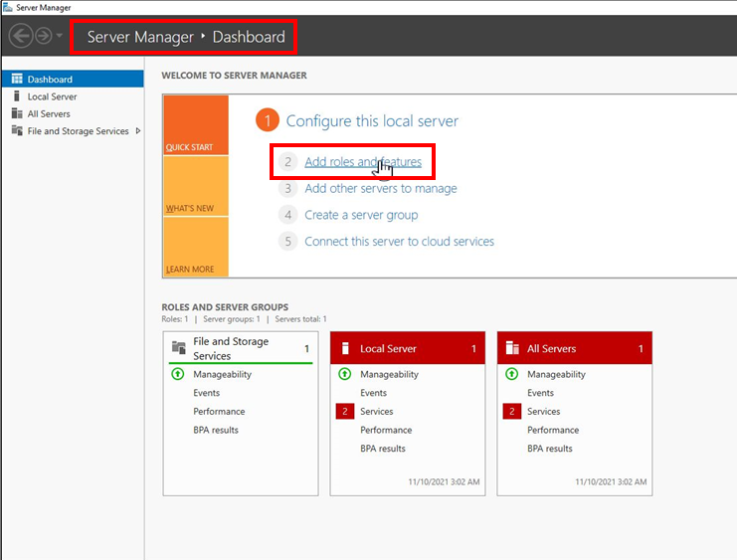This screenshot has height=560, width=737.
Task: Click the All Servers tile header icon
Action: (x=512, y=348)
